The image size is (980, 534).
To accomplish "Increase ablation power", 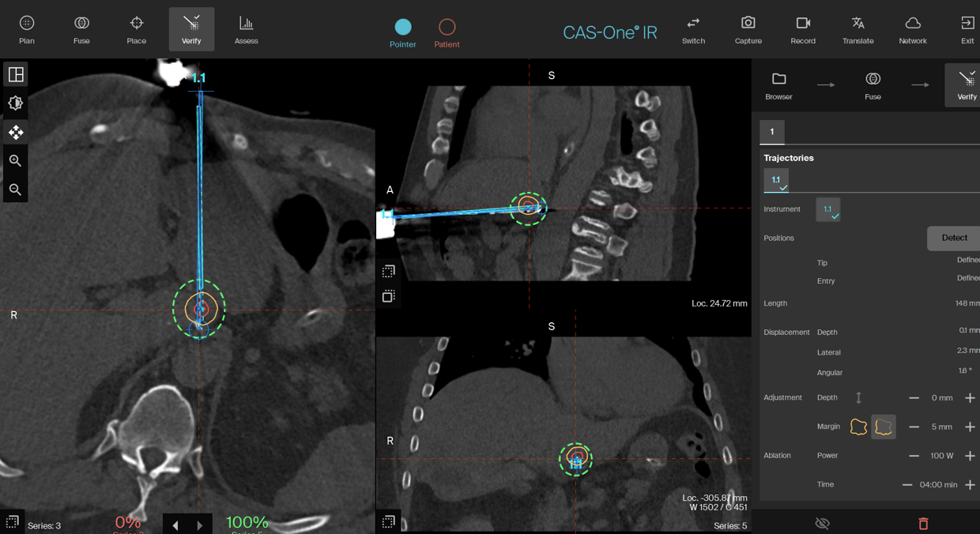I will tap(970, 456).
